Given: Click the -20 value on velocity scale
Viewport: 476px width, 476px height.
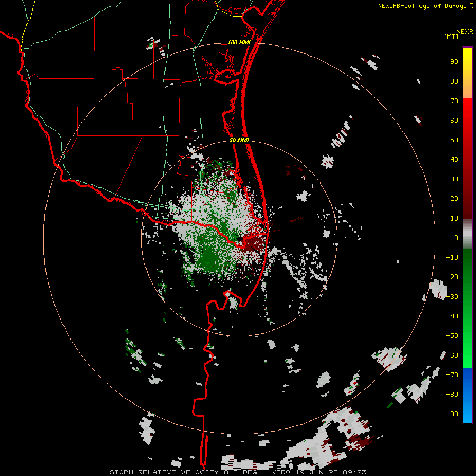Looking at the screenshot, I should tap(452, 277).
